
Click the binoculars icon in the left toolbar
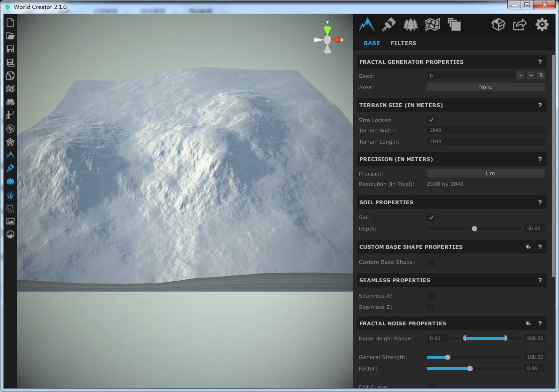[x=10, y=102]
